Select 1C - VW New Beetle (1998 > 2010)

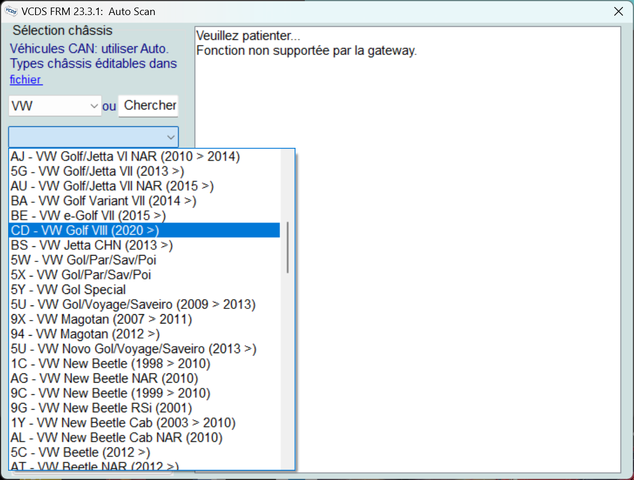tap(144, 364)
